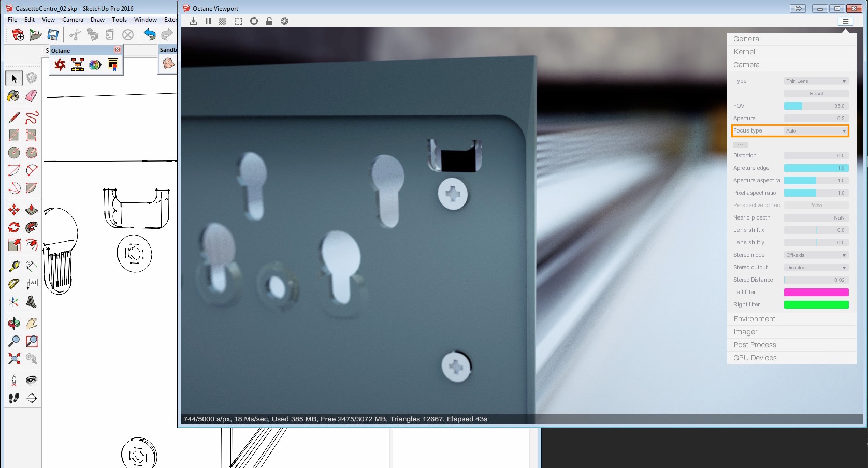Select the Move tool

tap(14, 210)
